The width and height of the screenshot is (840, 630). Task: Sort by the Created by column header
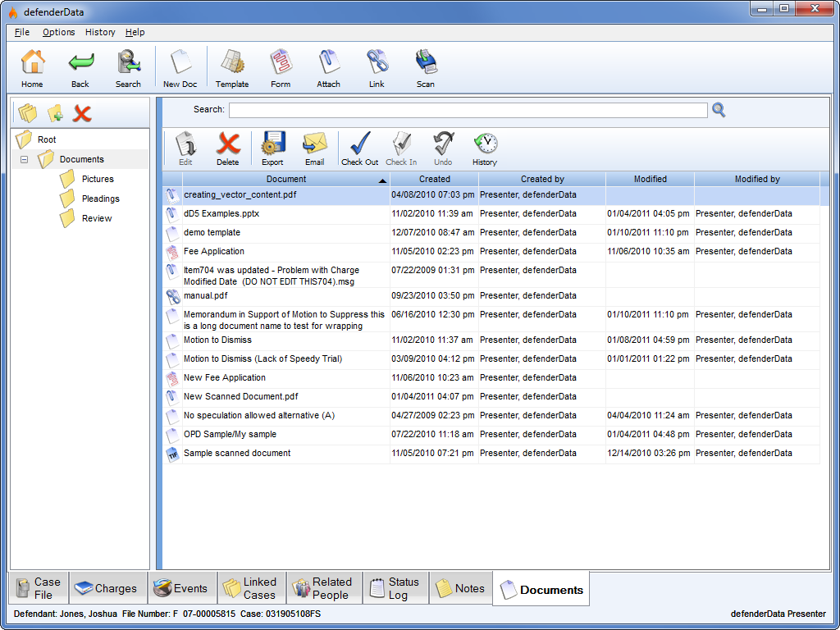click(542, 179)
